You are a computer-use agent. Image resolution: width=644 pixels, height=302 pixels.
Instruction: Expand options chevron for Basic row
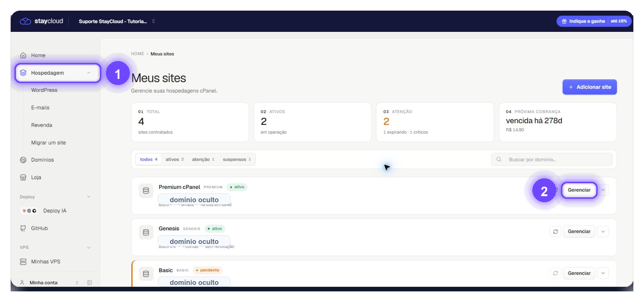pos(603,273)
